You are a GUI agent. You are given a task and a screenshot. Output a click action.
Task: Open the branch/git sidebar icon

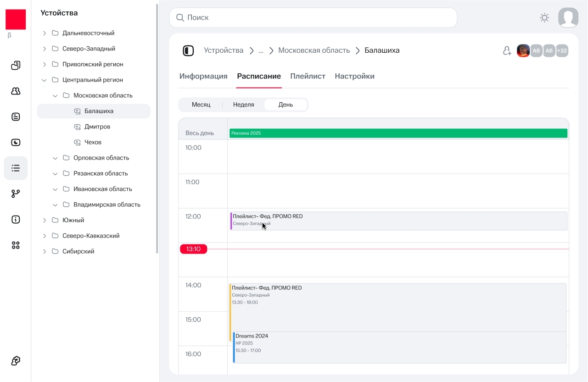[x=16, y=194]
